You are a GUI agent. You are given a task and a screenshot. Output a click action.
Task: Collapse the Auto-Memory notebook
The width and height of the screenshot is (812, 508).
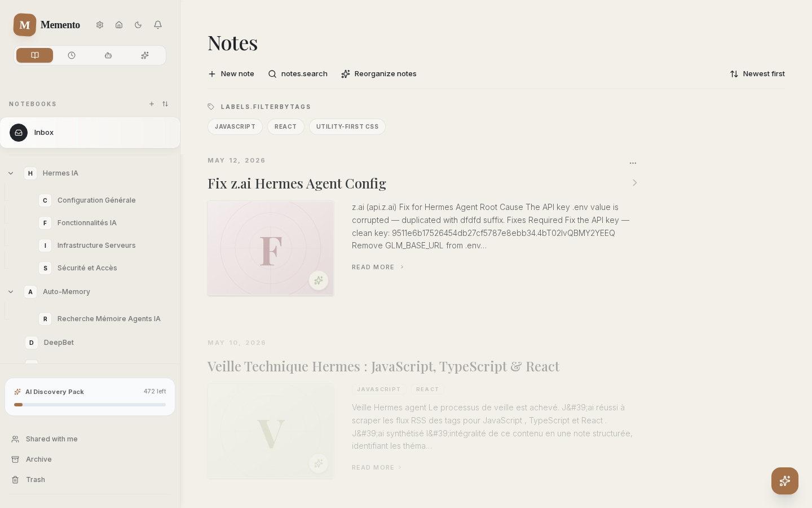11,292
